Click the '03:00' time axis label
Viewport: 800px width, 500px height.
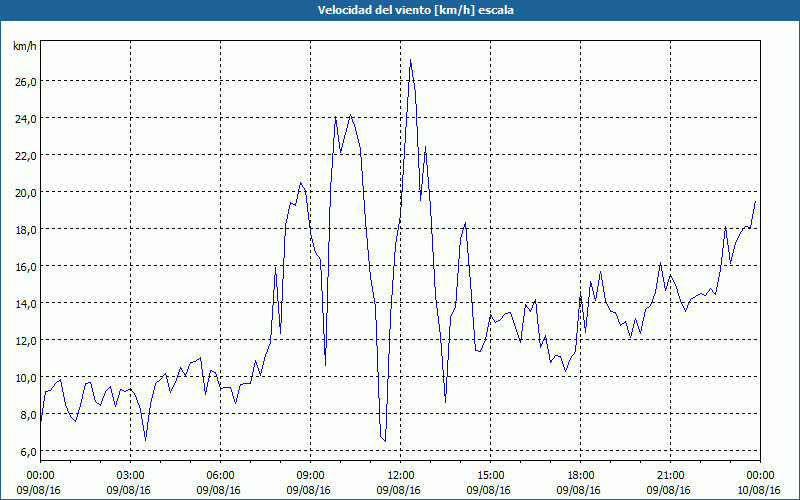tap(131, 476)
